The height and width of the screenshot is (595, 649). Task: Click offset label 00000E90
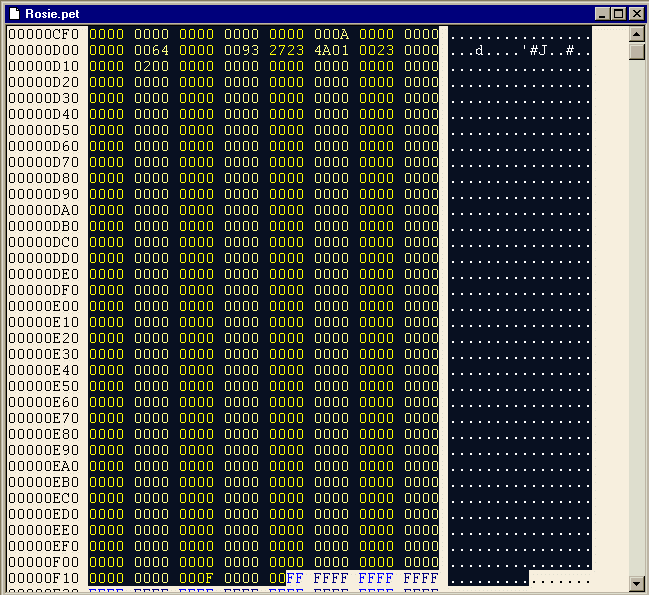(43, 450)
